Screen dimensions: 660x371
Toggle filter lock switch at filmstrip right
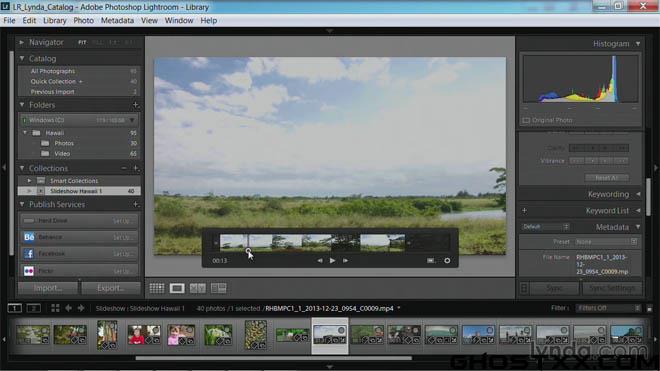(649, 308)
